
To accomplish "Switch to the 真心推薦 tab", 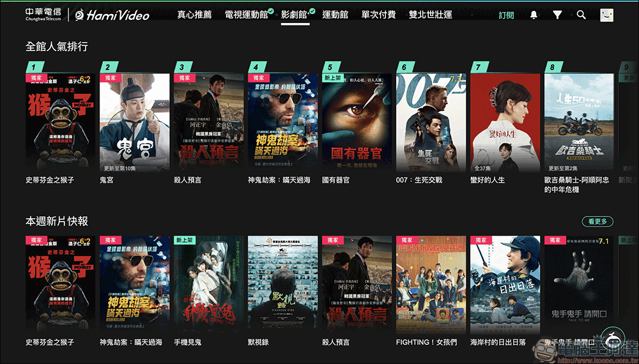I will point(194,15).
